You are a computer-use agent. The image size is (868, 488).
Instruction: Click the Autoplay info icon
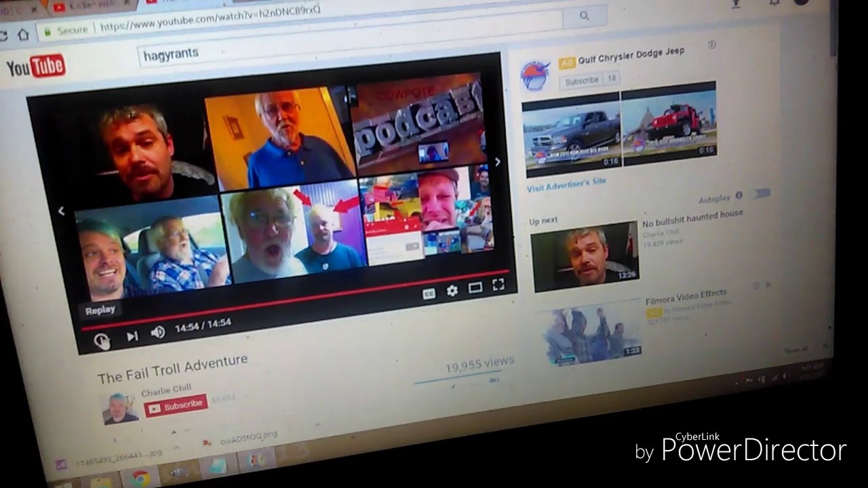(x=739, y=195)
